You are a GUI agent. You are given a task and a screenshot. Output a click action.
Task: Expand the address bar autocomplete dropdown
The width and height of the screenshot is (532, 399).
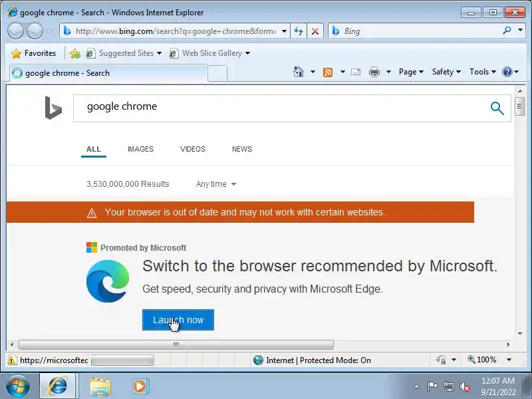click(285, 31)
